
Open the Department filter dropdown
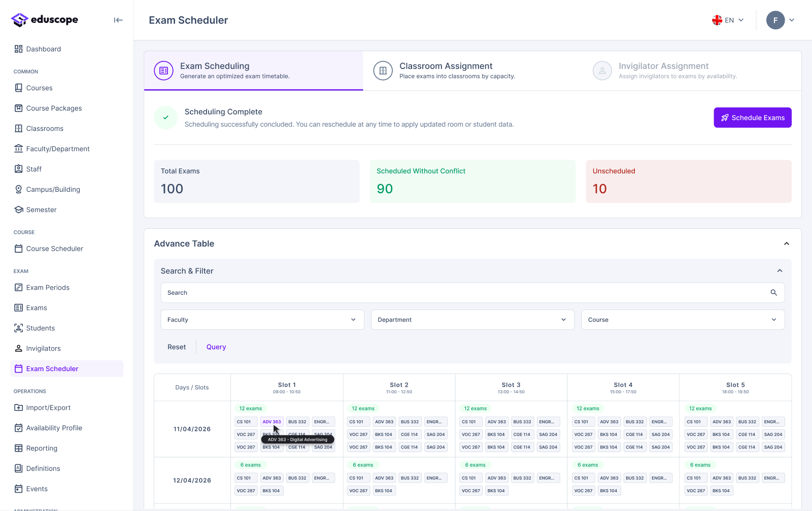coord(472,320)
